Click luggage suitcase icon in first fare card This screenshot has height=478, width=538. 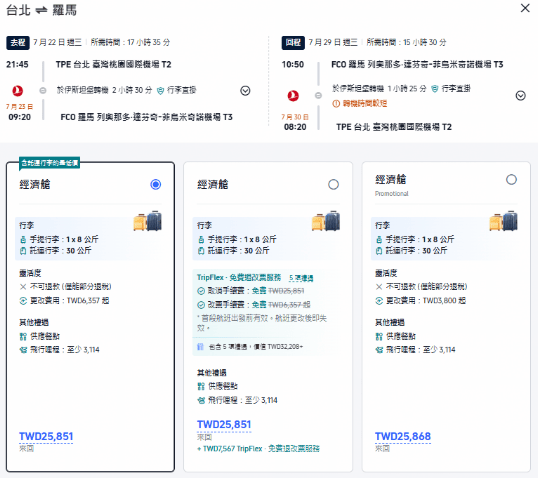pos(148,221)
